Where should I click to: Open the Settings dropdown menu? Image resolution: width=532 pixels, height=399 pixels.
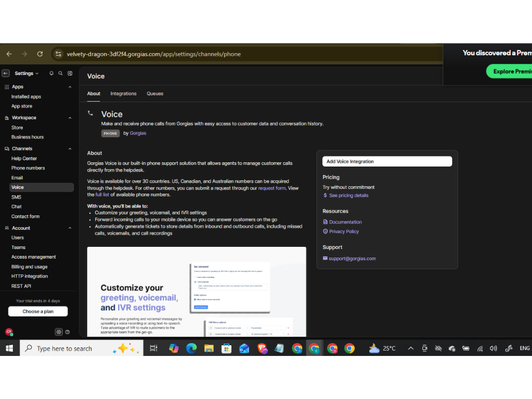(x=27, y=73)
